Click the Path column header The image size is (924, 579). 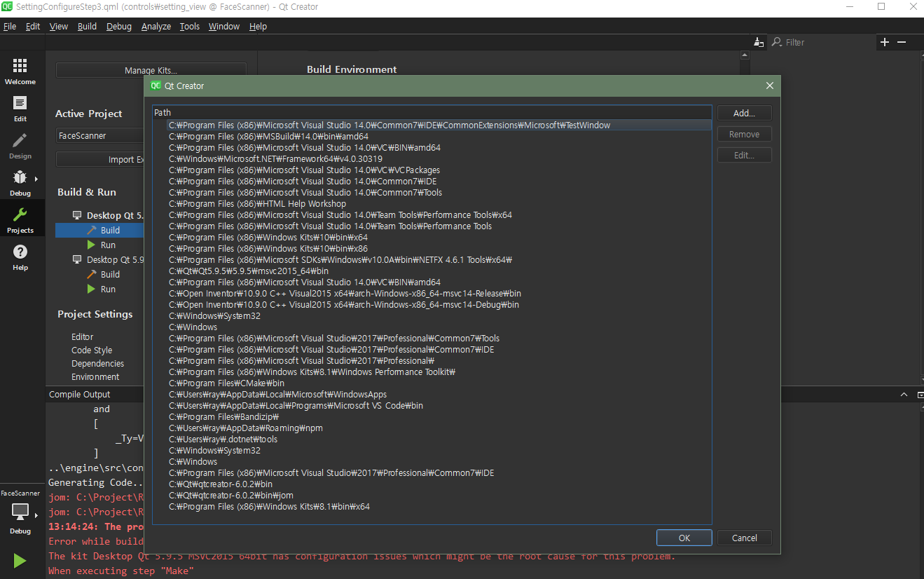tap(432, 112)
